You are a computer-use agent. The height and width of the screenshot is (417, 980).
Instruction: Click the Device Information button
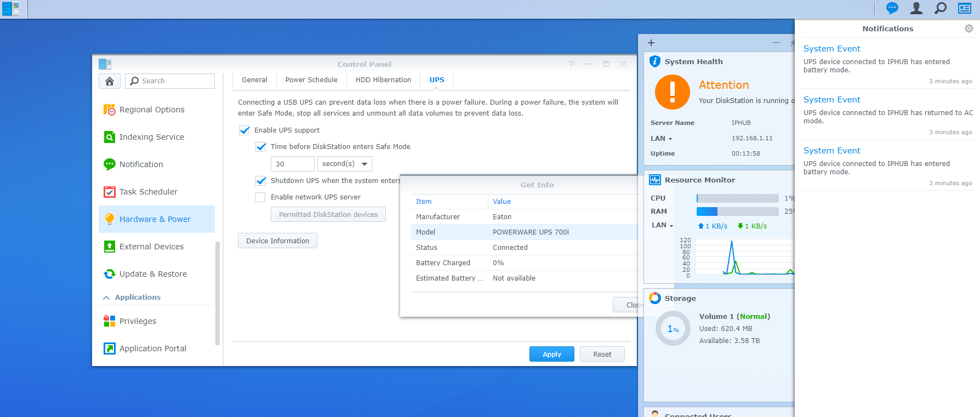277,241
